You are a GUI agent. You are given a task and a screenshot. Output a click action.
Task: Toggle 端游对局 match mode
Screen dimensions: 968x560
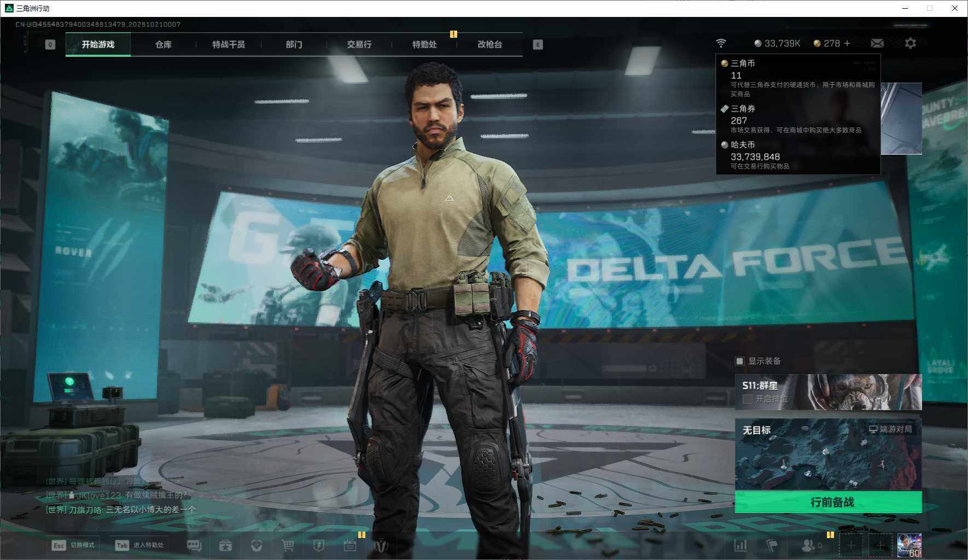pos(890,429)
